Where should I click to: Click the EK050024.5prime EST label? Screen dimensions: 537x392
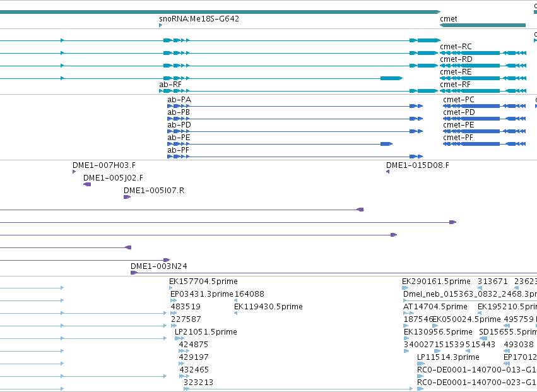[x=466, y=319]
